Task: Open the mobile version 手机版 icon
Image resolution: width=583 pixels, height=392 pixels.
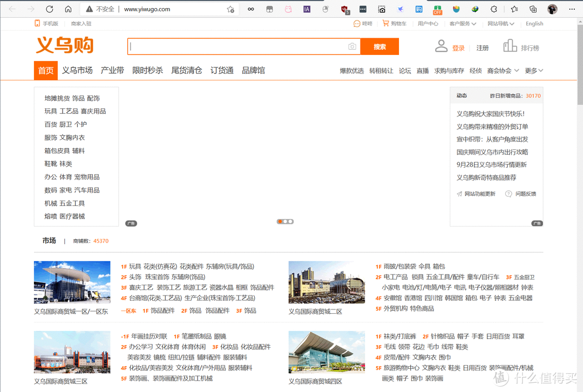Action: click(37, 23)
